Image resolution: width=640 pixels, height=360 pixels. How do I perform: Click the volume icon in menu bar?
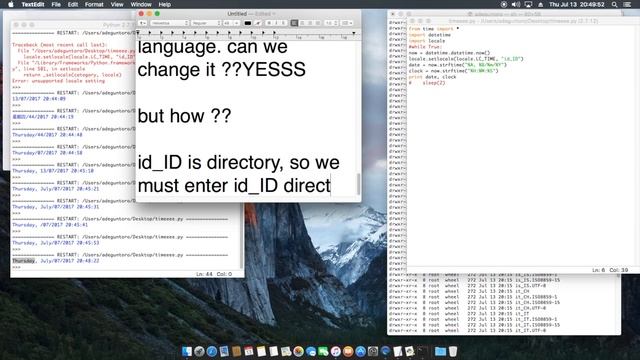[x=516, y=4]
